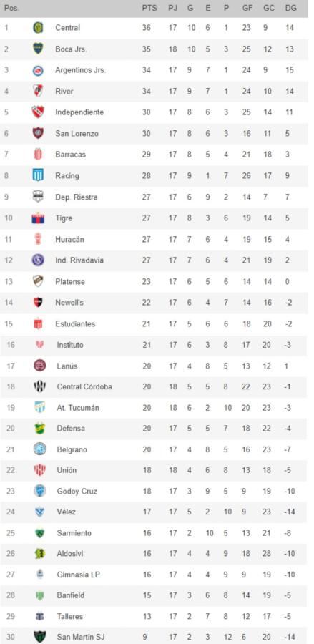The image size is (314, 644).
Task: Click the Boca Jrs. team crest
Action: 38,49
